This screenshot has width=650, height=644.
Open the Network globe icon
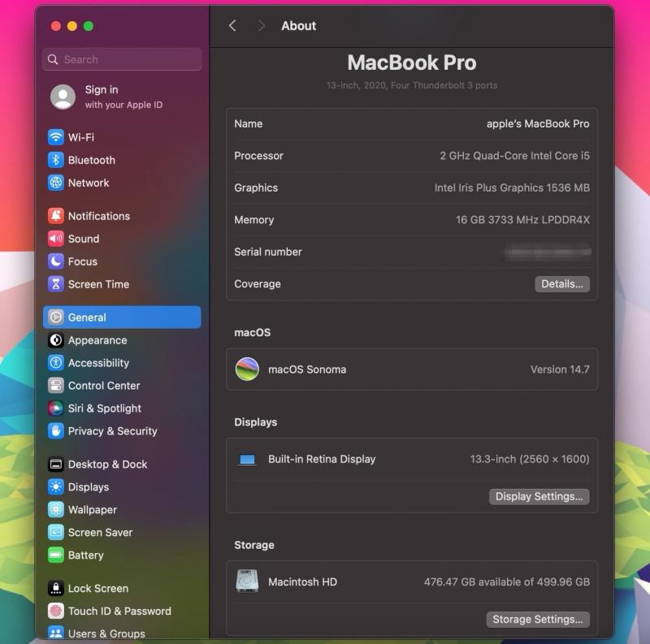[x=55, y=183]
